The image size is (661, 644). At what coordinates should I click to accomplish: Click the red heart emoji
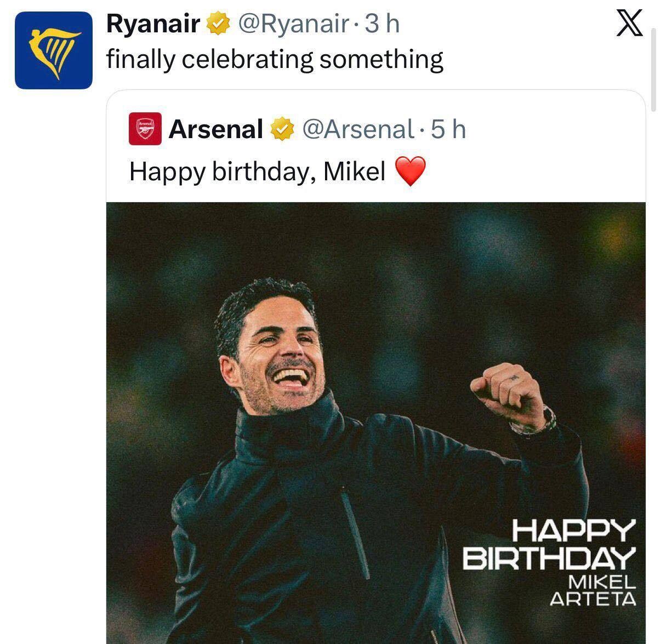click(x=410, y=172)
